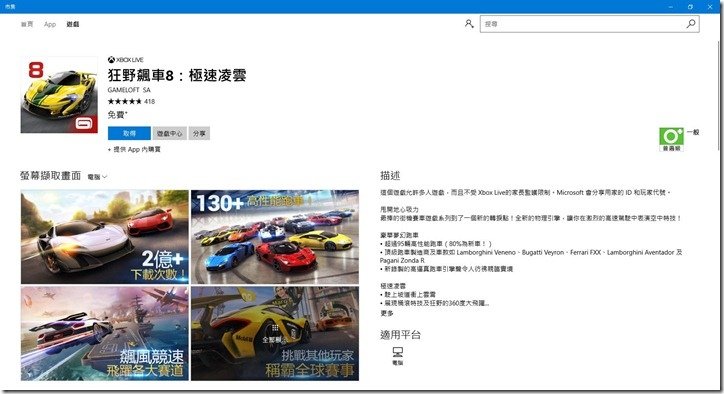Open GAMELOFT SA publisher link
The height and width of the screenshot is (394, 724).
point(129,90)
